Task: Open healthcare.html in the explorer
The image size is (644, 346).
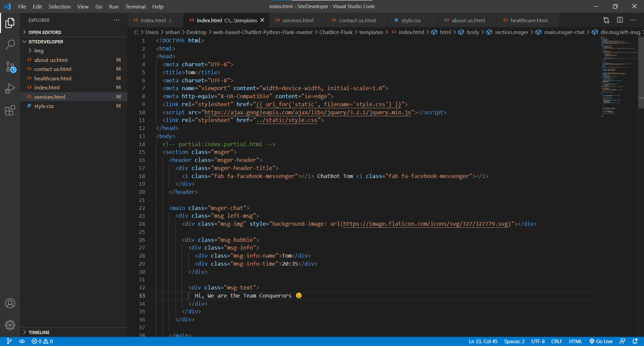Action: click(74, 78)
